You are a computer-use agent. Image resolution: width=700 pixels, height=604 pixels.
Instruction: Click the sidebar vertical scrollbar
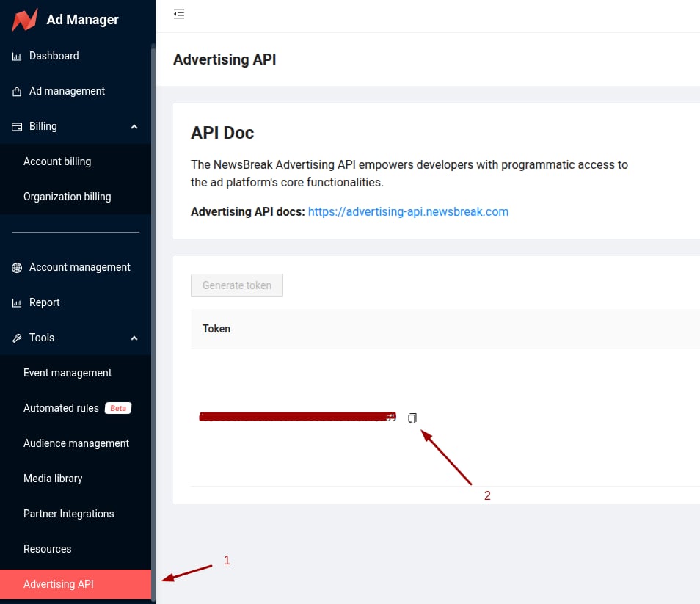click(x=153, y=321)
